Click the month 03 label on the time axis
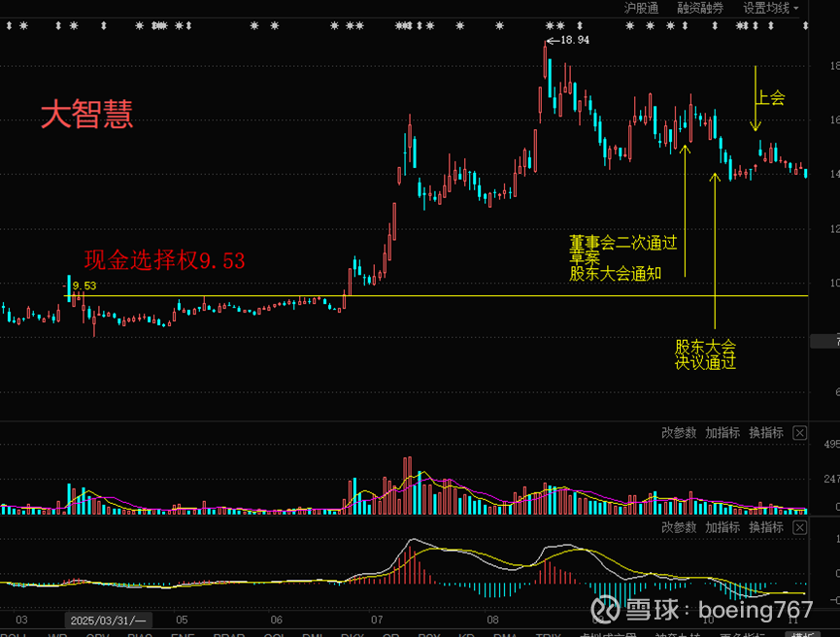Image resolution: width=840 pixels, height=637 pixels. [x=21, y=620]
